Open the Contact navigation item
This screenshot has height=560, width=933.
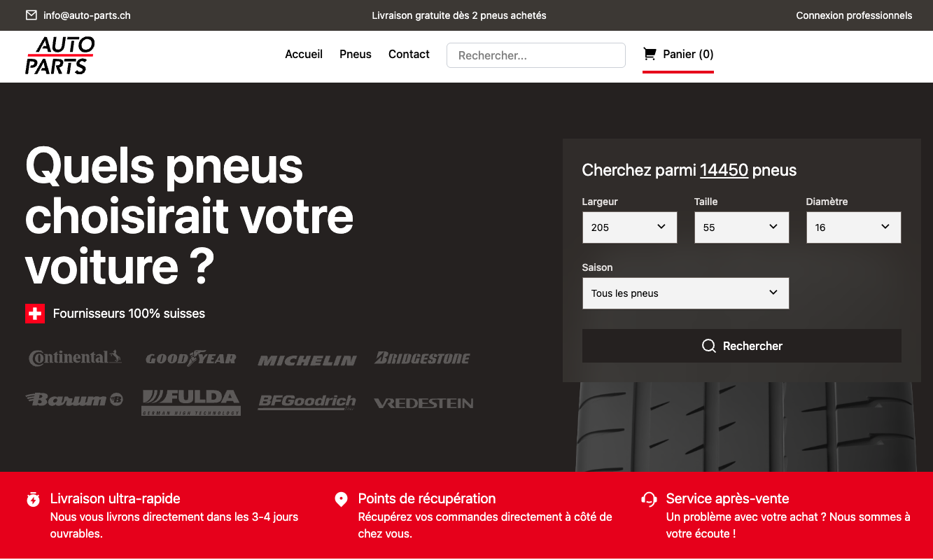[409, 54]
